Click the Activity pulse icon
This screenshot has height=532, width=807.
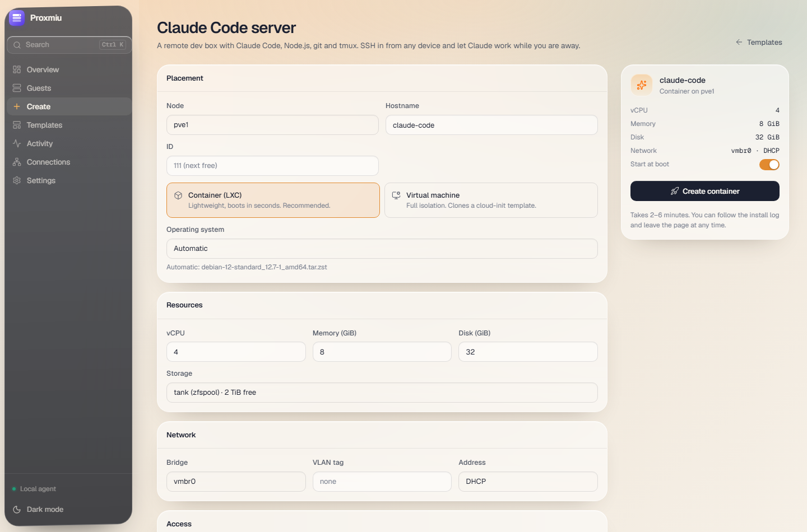[17, 143]
